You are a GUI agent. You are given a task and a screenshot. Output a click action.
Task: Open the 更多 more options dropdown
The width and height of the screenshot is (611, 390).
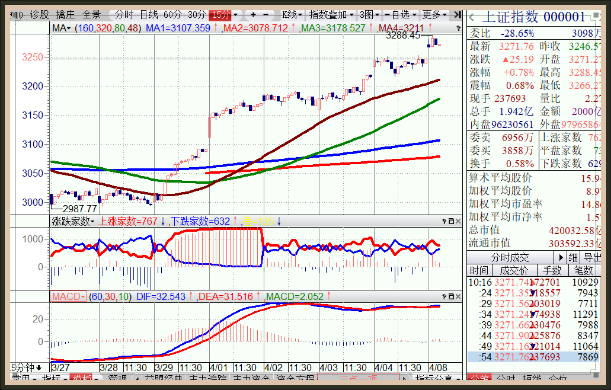434,15
